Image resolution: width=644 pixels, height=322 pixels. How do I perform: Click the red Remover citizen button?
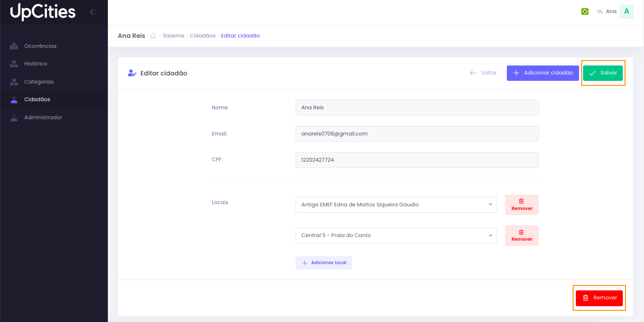pos(599,298)
